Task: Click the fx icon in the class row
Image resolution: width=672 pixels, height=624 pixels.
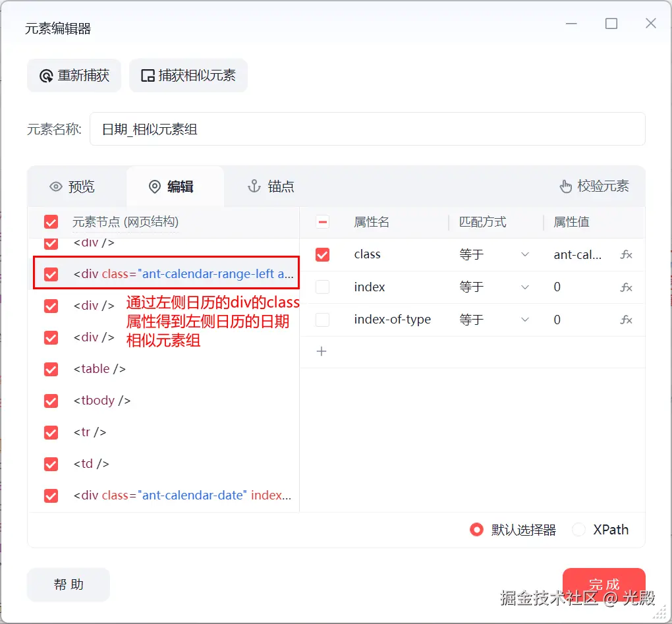Action: point(626,254)
